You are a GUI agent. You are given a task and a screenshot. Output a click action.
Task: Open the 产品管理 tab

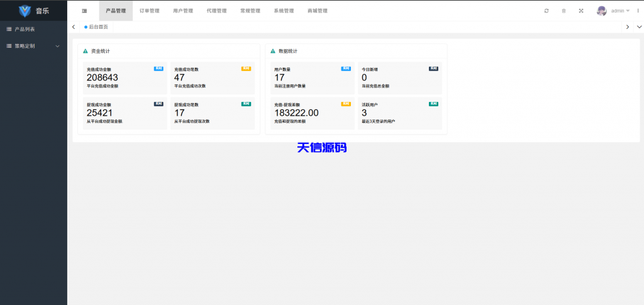click(x=116, y=11)
